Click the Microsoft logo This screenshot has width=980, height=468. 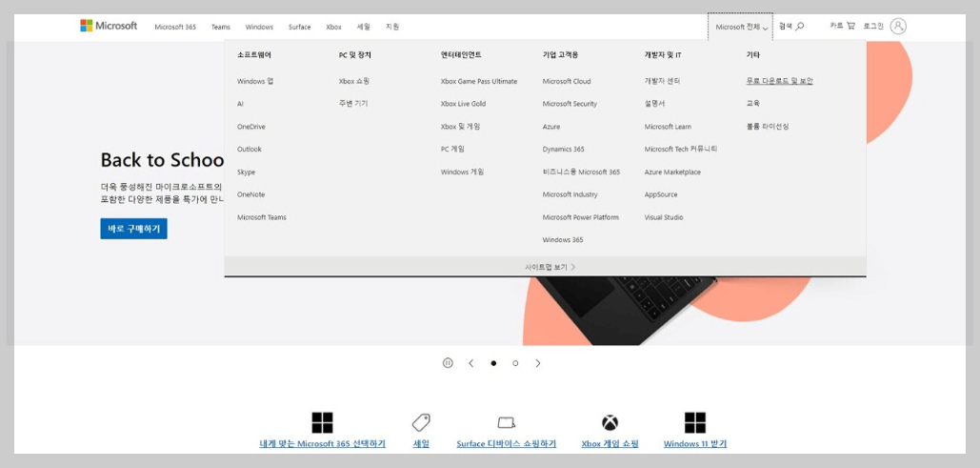(x=109, y=26)
